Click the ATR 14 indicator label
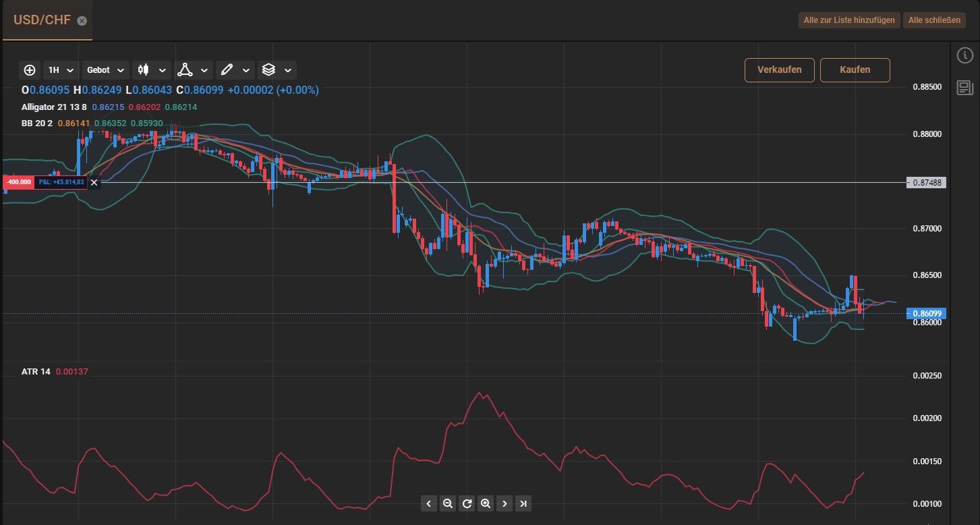980x525 pixels. 36,371
